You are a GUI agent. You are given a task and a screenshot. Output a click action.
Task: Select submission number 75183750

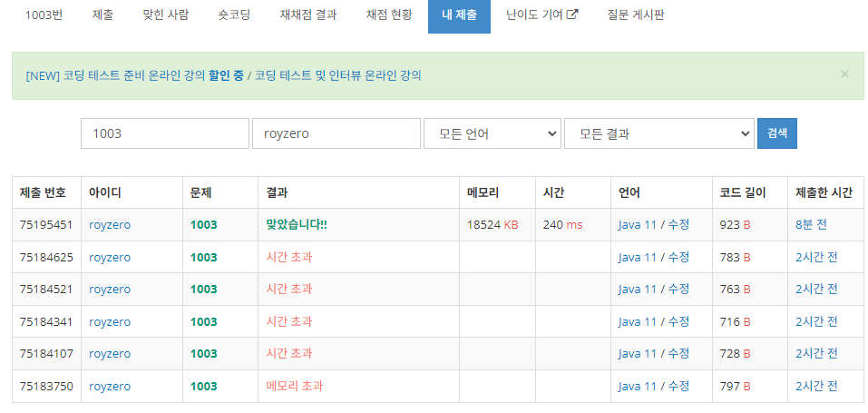pyautogui.click(x=46, y=386)
